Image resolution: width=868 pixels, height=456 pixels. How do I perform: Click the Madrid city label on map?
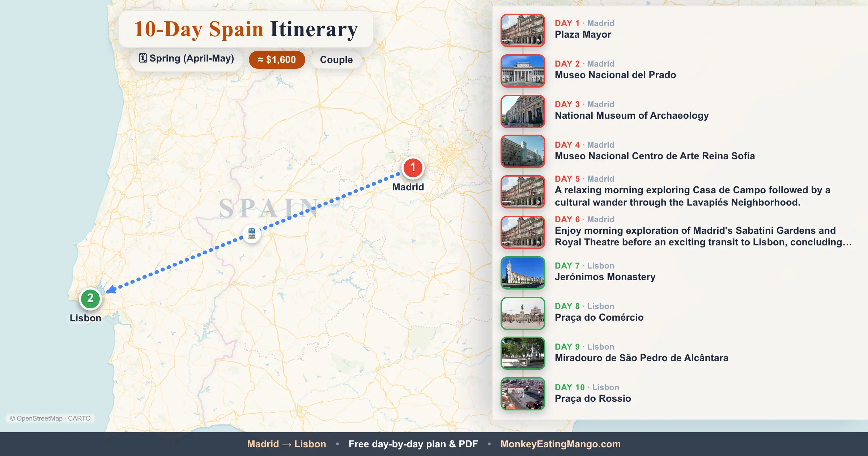pos(408,187)
